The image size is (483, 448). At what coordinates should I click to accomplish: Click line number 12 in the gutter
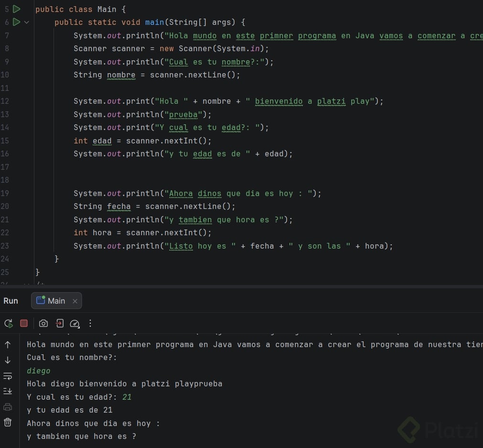(5, 101)
